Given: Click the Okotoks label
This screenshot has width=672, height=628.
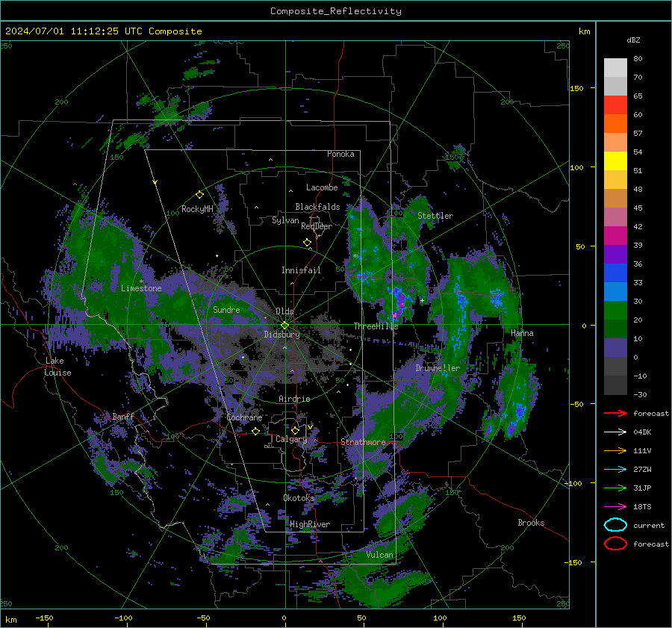Looking at the screenshot, I should pos(299,497).
